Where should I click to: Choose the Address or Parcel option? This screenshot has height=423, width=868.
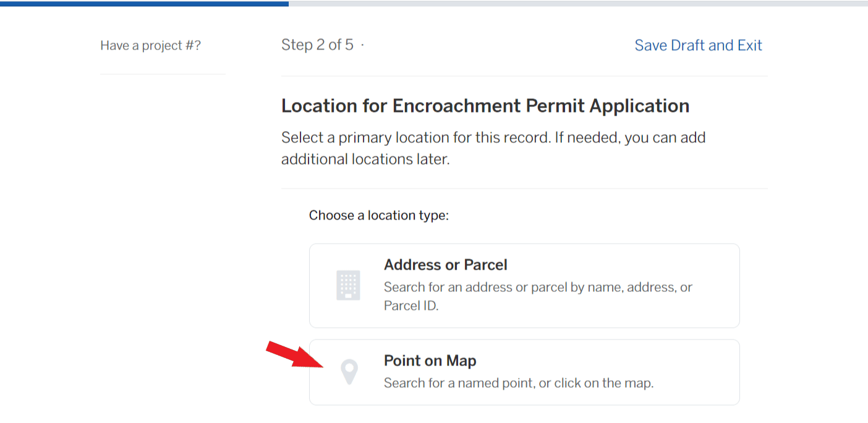pyautogui.click(x=524, y=286)
